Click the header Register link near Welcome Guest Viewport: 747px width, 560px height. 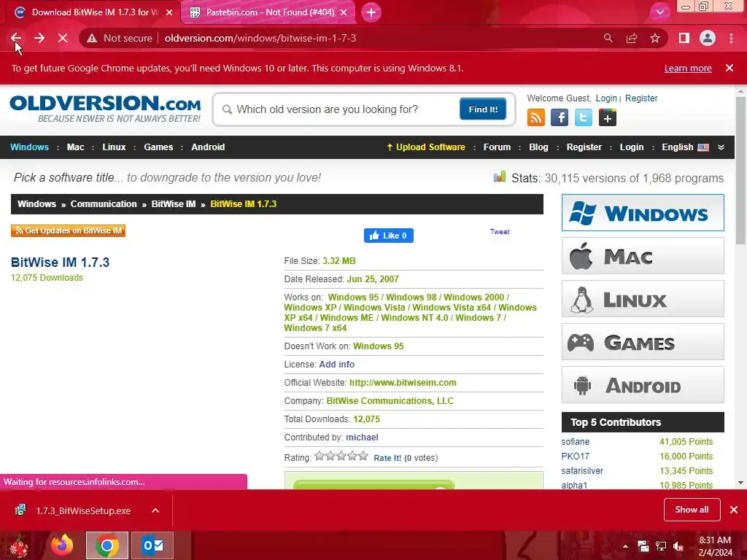point(641,98)
